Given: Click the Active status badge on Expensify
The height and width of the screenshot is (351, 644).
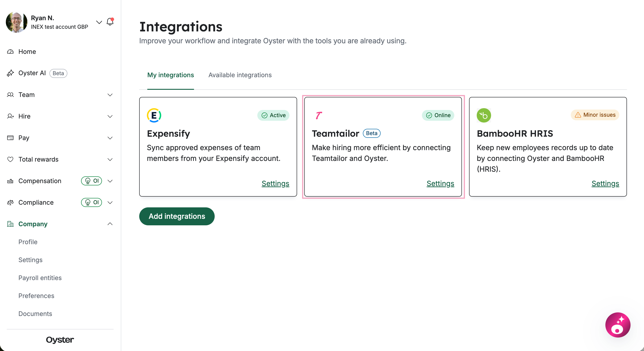Looking at the screenshot, I should coord(273,115).
